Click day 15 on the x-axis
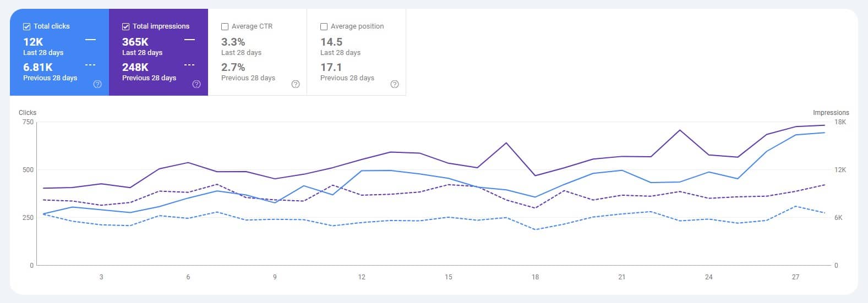Image resolution: width=868 pixels, height=303 pixels. coord(449,277)
